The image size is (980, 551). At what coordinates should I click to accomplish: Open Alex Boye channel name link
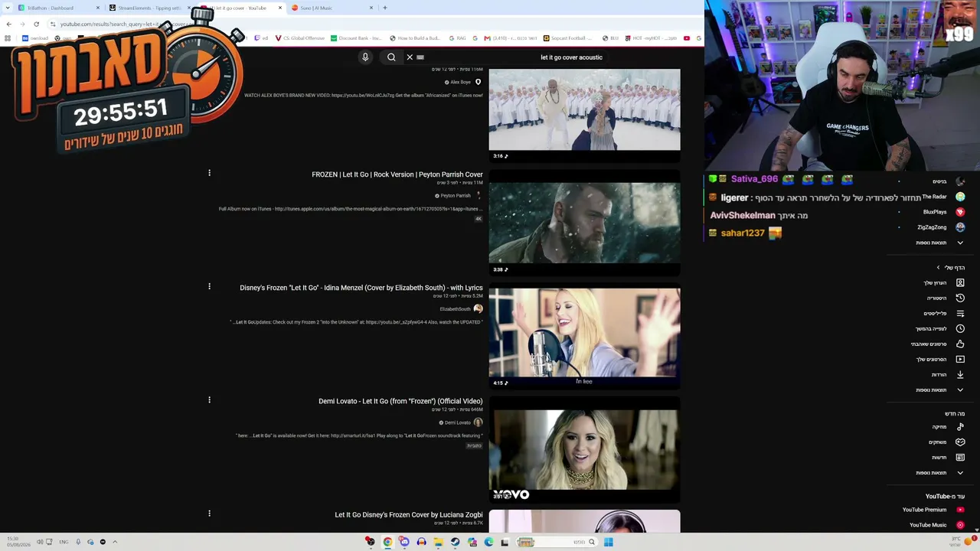(460, 82)
